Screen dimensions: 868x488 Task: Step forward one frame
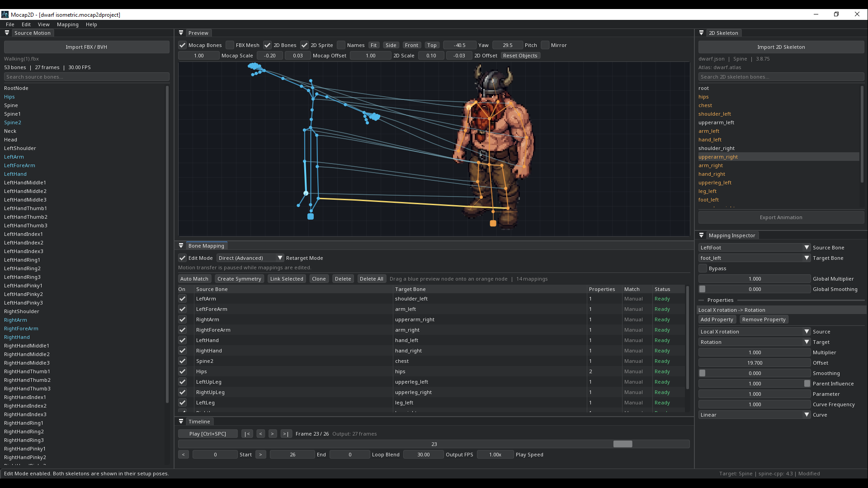(x=273, y=434)
